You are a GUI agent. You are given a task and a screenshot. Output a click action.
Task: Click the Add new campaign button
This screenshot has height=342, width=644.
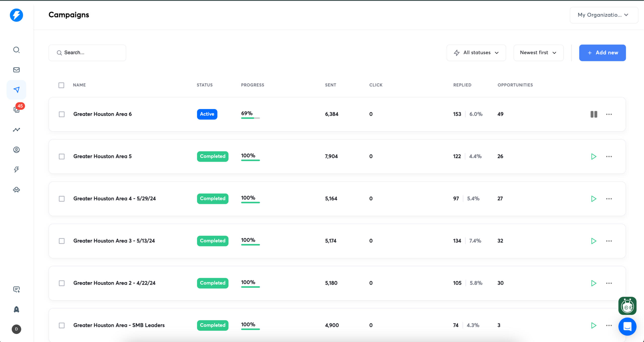tap(602, 53)
